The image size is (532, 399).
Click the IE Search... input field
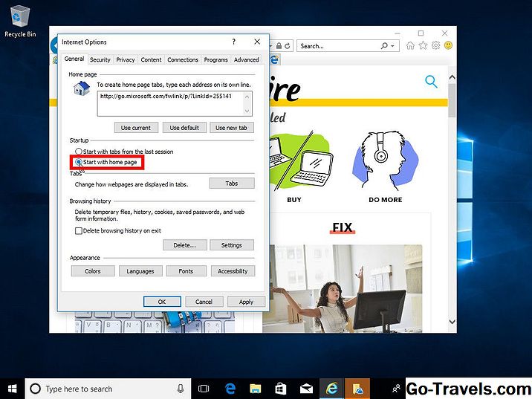coord(337,46)
